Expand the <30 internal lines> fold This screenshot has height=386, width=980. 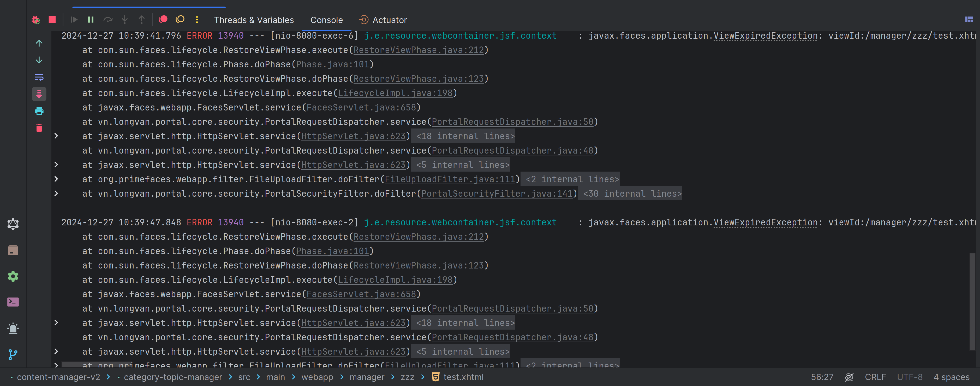[x=630, y=194]
